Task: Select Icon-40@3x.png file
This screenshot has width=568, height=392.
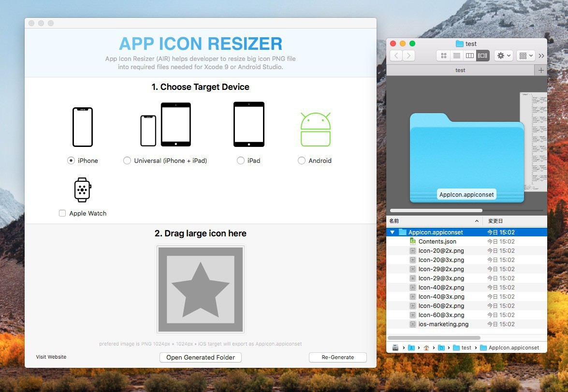Action: (x=466, y=297)
